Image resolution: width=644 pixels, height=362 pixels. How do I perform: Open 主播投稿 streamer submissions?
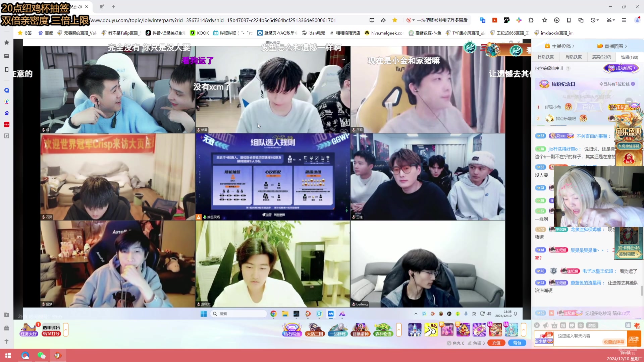[560, 46]
